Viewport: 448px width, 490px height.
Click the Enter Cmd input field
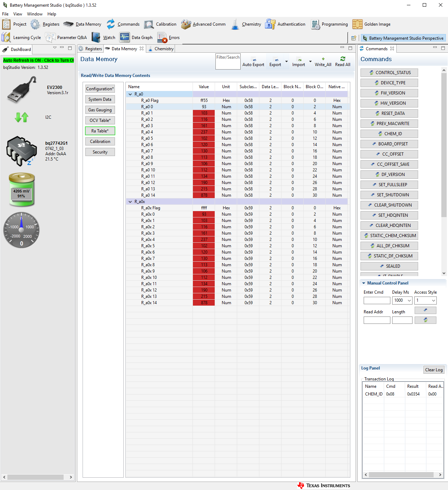coord(377,301)
